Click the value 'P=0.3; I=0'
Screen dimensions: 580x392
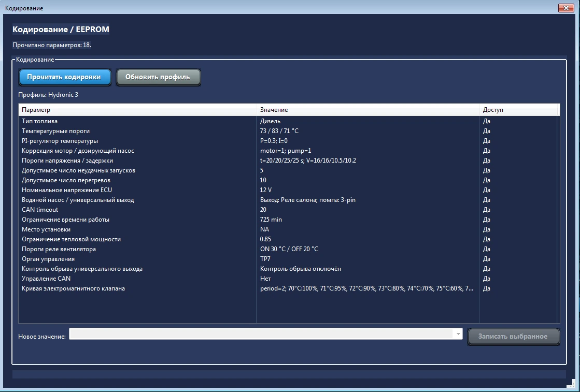tap(274, 141)
